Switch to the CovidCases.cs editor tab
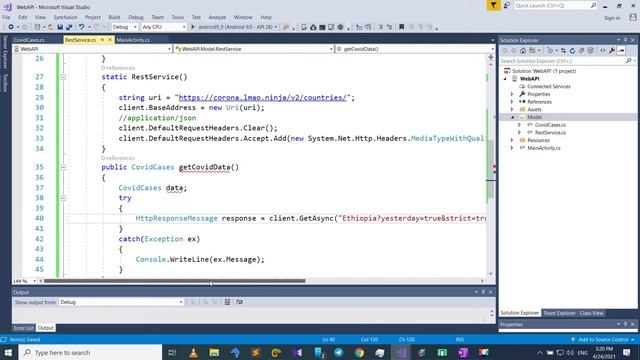The image size is (640, 360). [29, 40]
